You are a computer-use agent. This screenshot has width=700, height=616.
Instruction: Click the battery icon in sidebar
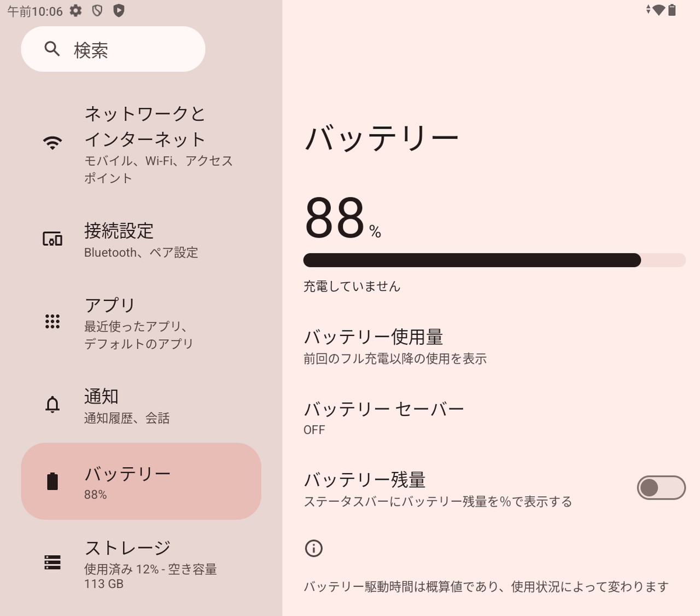[52, 481]
